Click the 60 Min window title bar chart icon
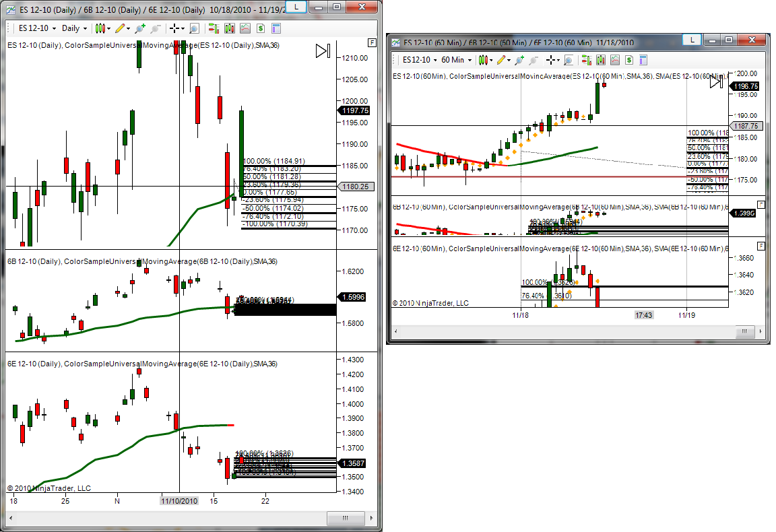776x532 pixels. tap(396, 42)
